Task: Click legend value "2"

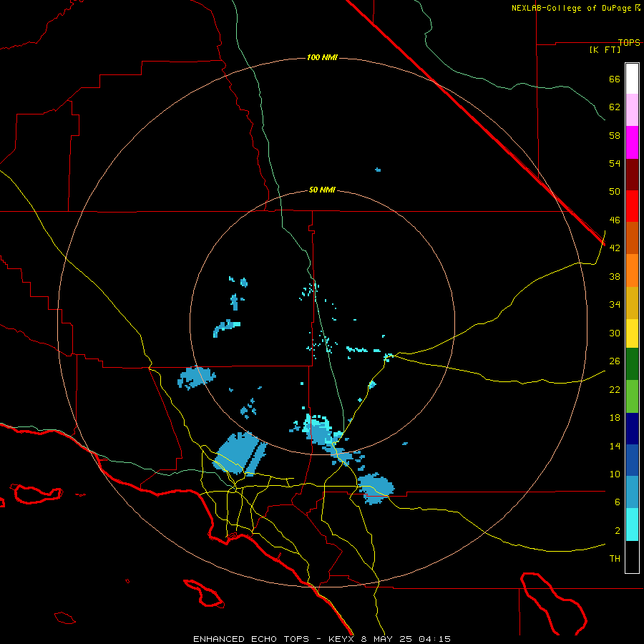Action: click(618, 531)
